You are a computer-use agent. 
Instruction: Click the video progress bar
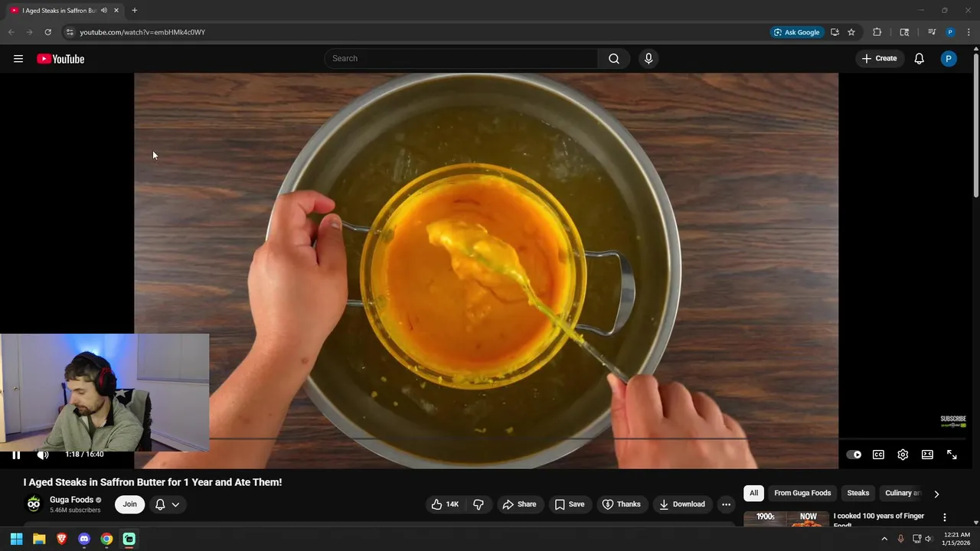(x=486, y=439)
